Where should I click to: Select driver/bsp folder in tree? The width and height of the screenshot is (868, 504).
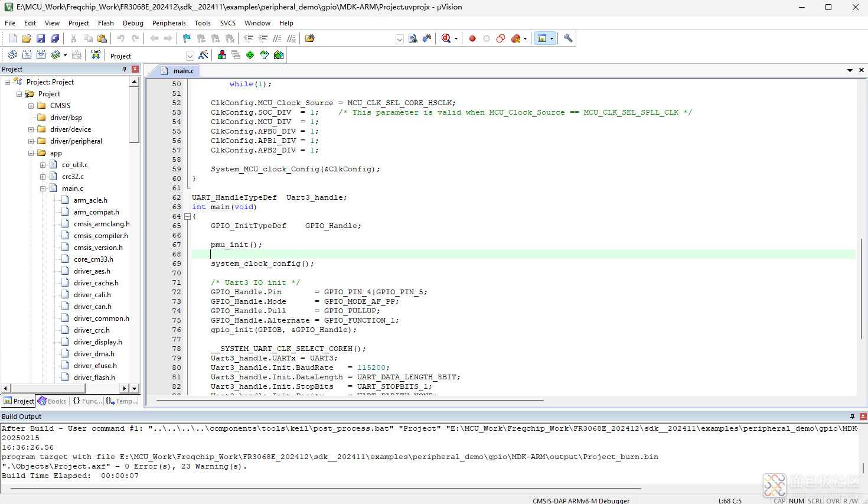66,118
